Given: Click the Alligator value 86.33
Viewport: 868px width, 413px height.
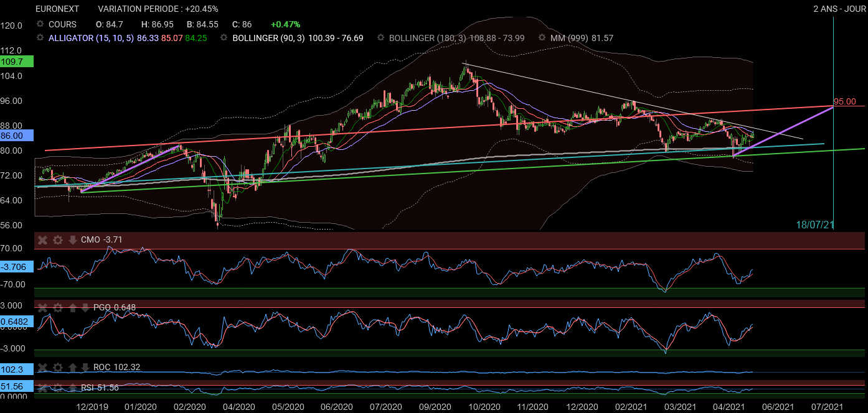Looking at the screenshot, I should pos(148,38).
